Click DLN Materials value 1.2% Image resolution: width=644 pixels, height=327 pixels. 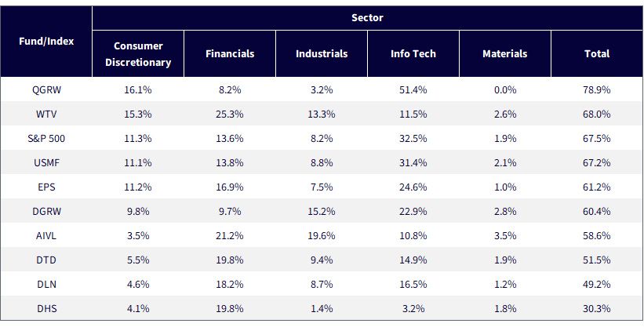tap(505, 285)
